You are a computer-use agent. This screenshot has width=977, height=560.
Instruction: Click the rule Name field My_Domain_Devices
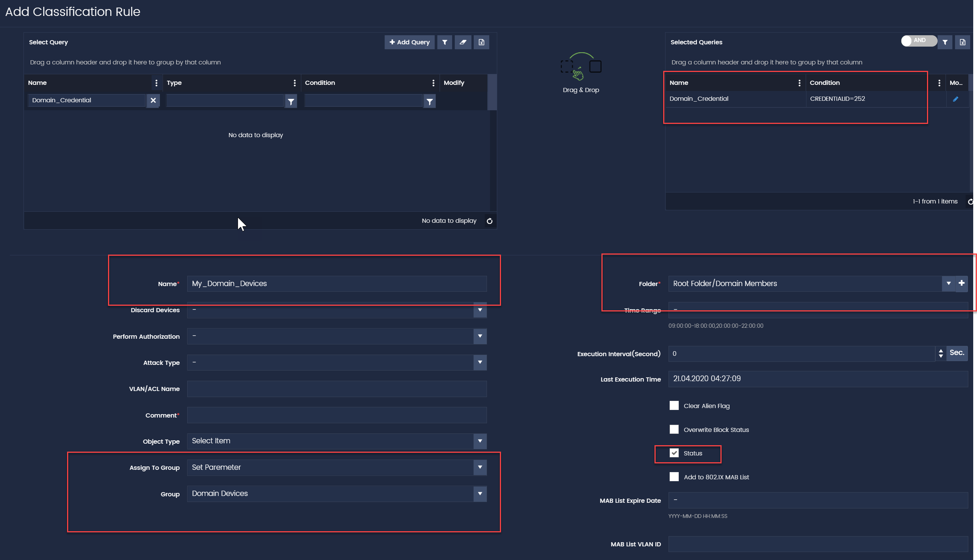337,284
